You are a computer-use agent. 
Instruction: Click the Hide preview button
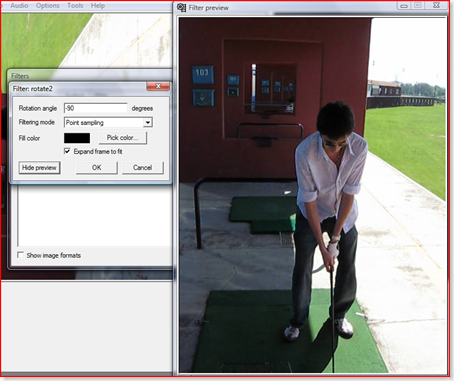pos(39,168)
